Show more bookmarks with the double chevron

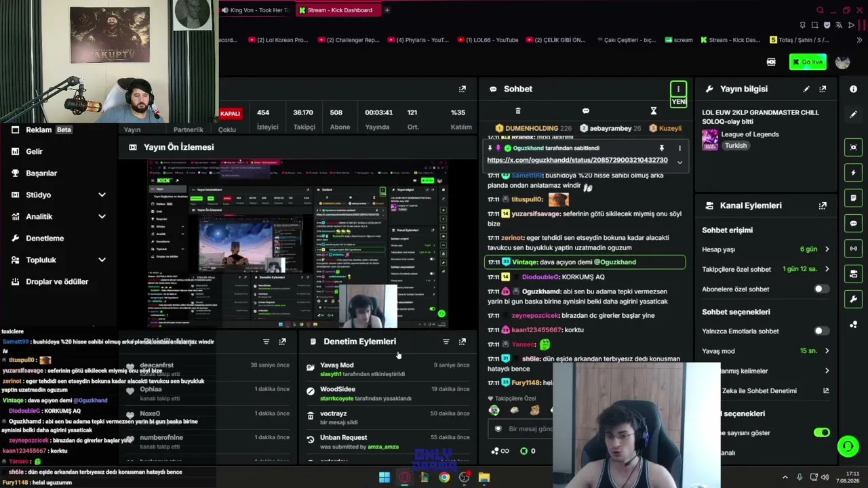pyautogui.click(x=859, y=40)
